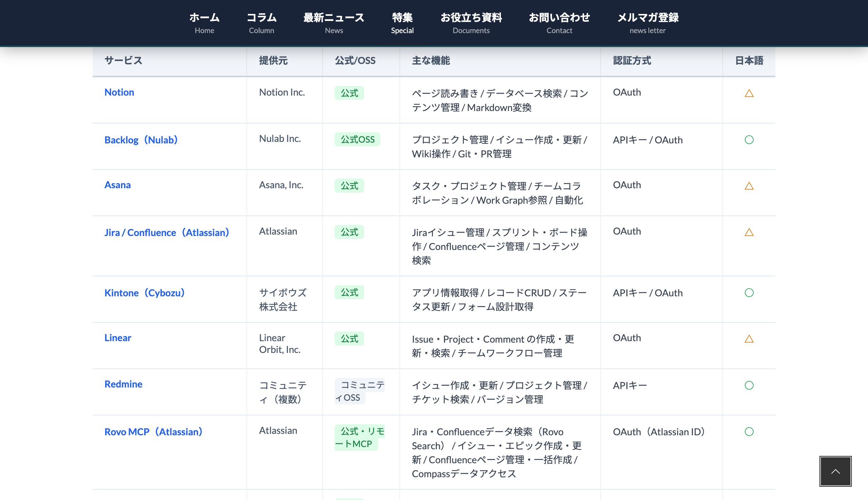The width and height of the screenshot is (868, 500).
Task: Open the Notion service link
Action: [119, 92]
